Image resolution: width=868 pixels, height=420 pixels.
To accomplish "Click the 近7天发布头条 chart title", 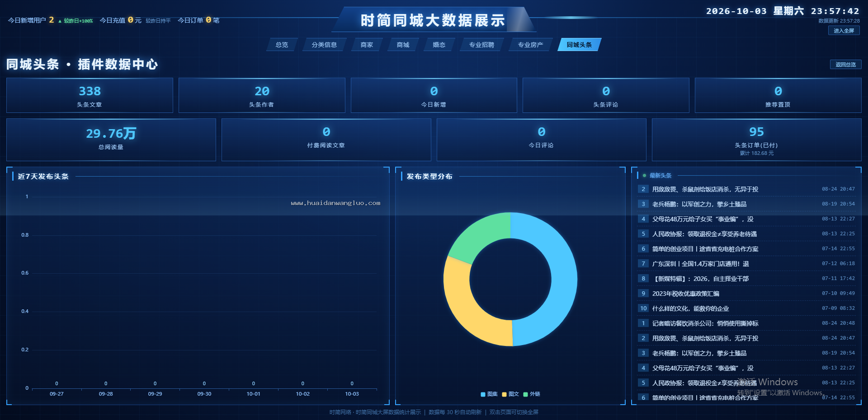I will point(43,177).
